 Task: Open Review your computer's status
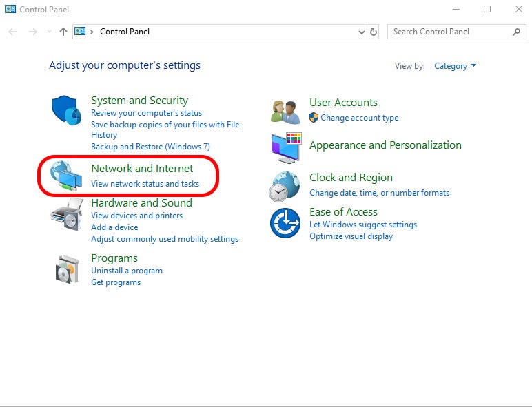tap(146, 113)
